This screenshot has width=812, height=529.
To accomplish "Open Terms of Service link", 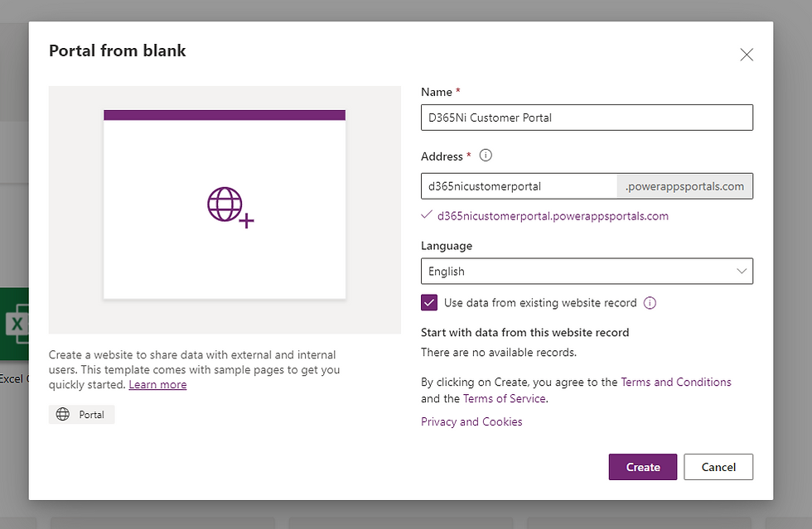I will pos(505,398).
